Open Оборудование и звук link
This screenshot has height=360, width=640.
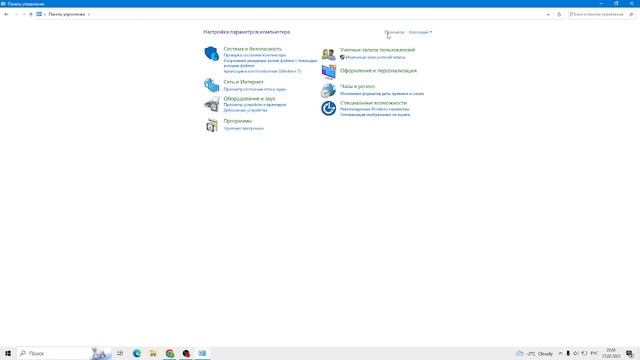pos(249,99)
